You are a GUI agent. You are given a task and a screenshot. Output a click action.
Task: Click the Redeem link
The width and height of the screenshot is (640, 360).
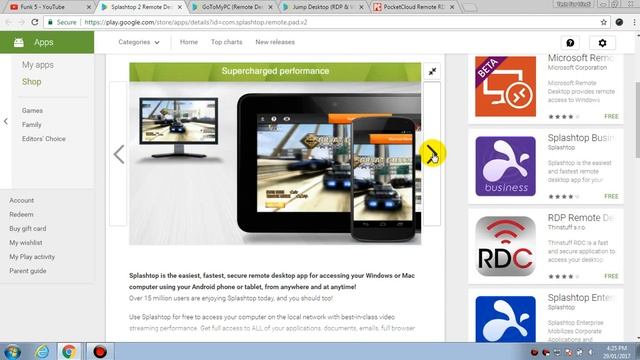tap(21, 214)
